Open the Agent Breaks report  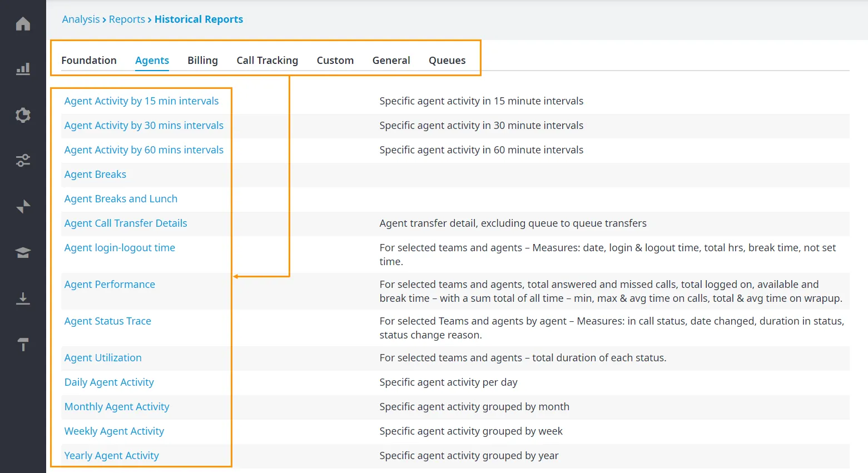95,175
